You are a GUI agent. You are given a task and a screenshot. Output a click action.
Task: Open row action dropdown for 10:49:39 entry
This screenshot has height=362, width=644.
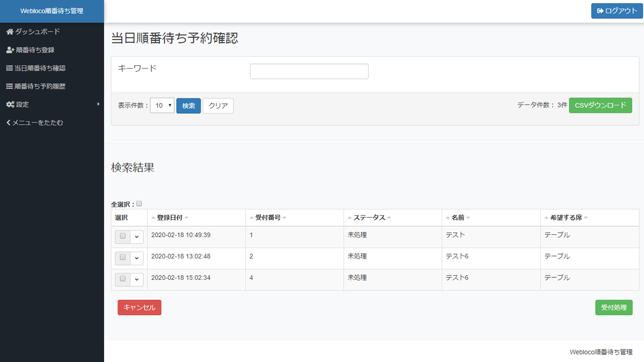coord(136,237)
